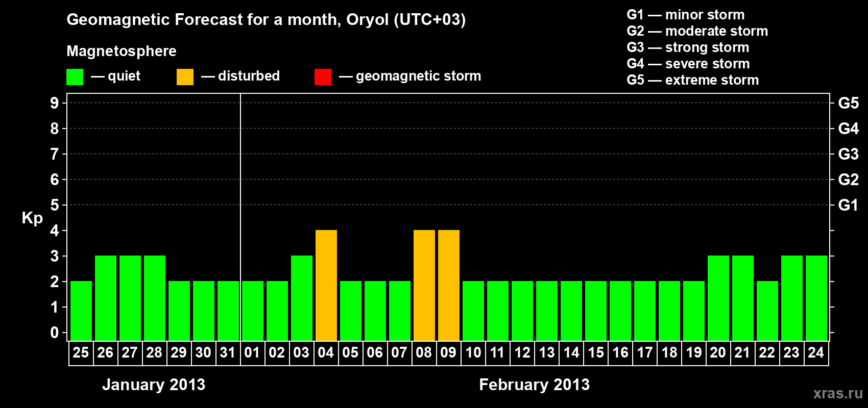Click the Kp value 9 axis label

pos(55,103)
